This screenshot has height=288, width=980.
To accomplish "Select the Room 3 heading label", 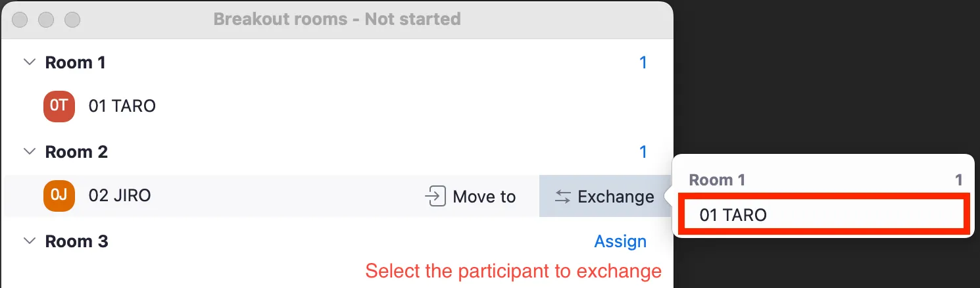I will (x=76, y=241).
